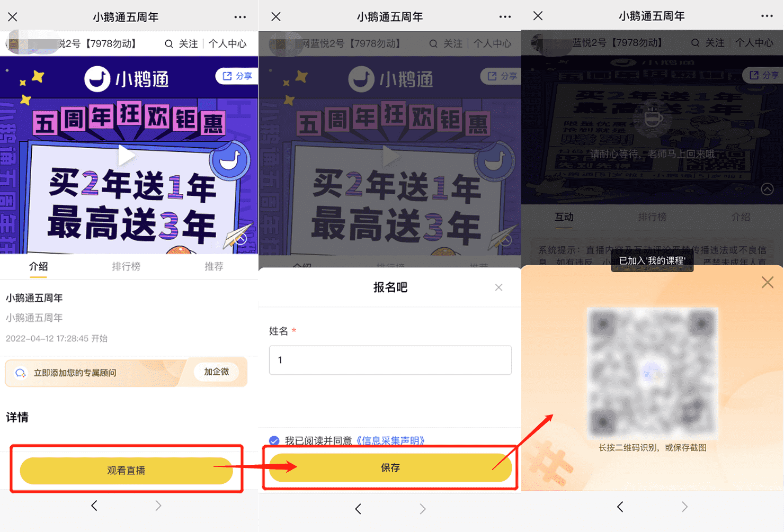
Task: Click the forward arrow in the middle screen
Action: tap(422, 509)
